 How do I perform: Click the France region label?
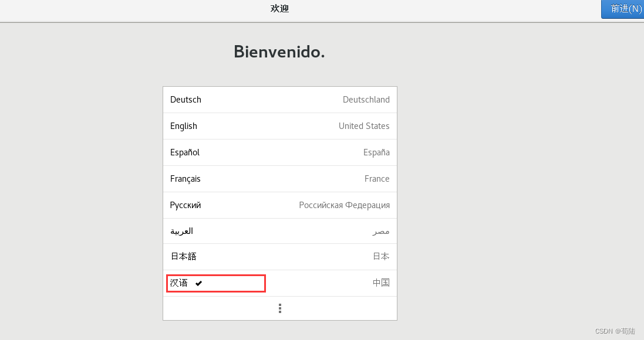pos(377,179)
